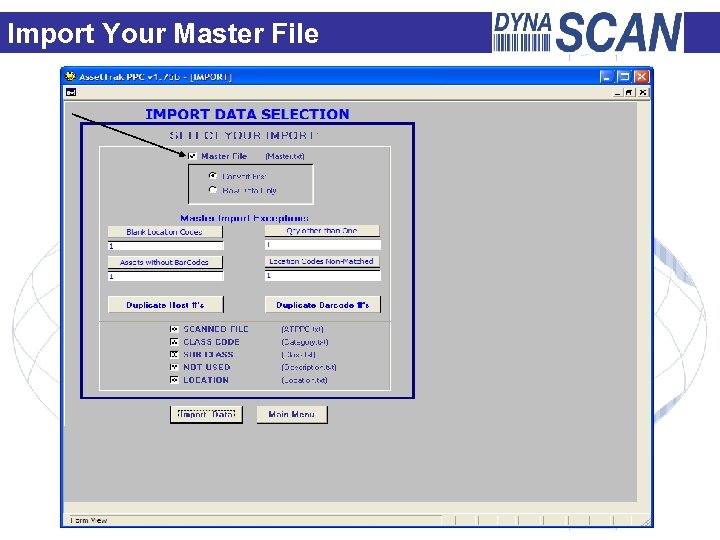Toggle the SCANNED FILE checkbox
720x540 pixels.
(174, 329)
